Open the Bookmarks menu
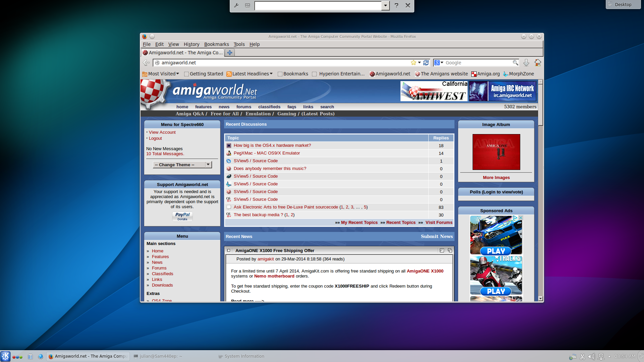644x362 pixels. click(216, 44)
